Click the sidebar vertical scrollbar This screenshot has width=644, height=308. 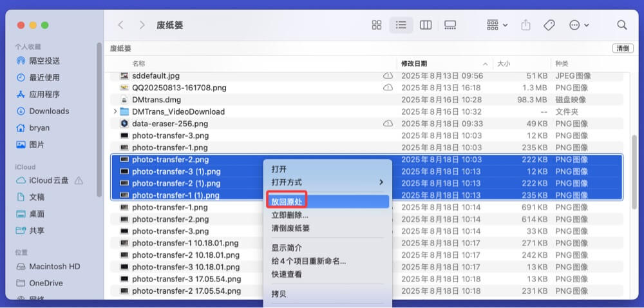(99, 119)
